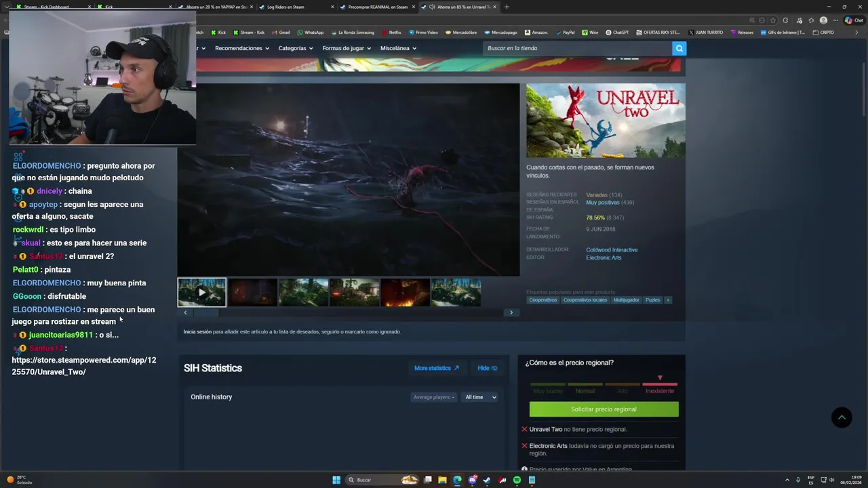The image size is (868, 488).
Task: Click the Cooperativos tag
Action: click(542, 300)
